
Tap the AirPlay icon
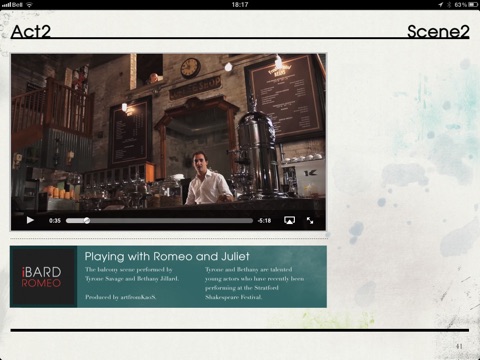tap(289, 220)
